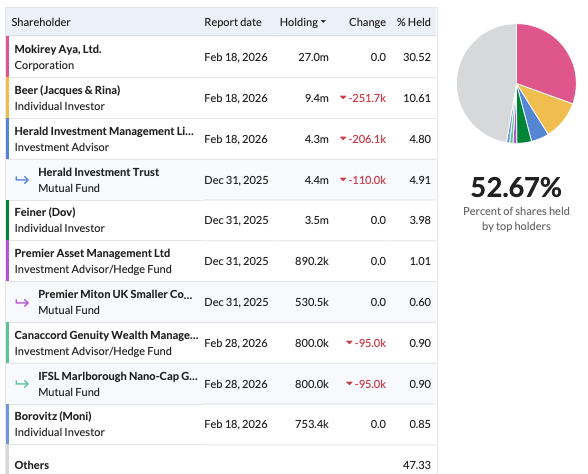Click Borovitz holding value 753.4k
This screenshot has height=474, width=588.
click(x=312, y=424)
